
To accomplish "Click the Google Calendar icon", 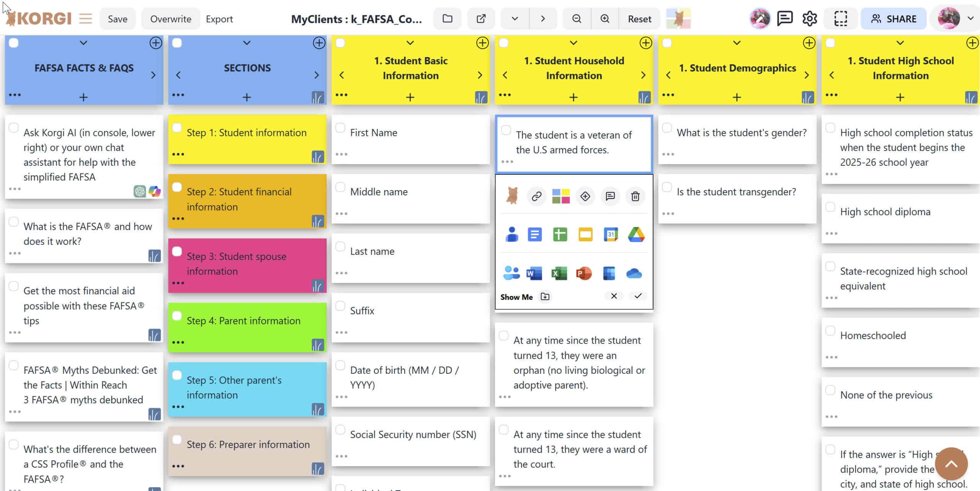I will click(611, 234).
